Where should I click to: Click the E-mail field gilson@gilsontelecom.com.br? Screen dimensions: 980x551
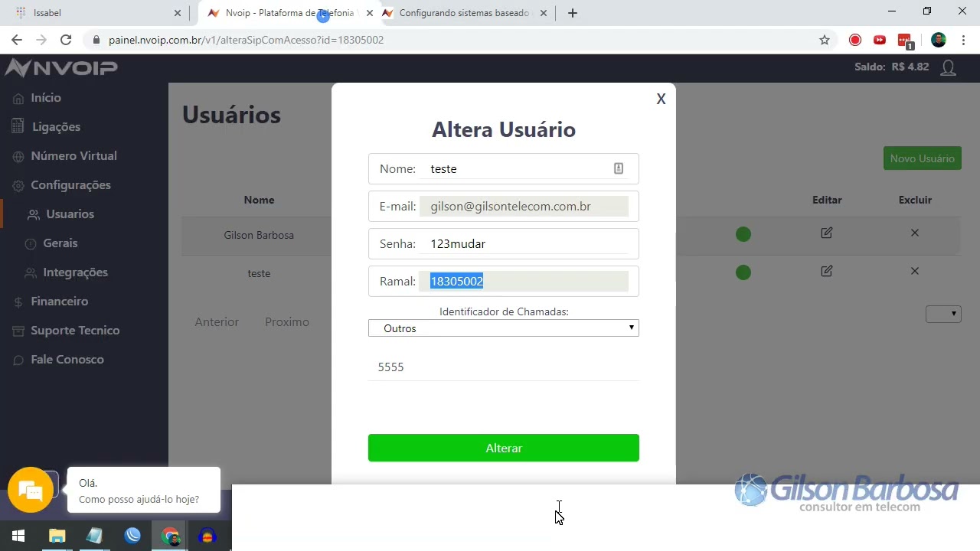pyautogui.click(x=503, y=206)
